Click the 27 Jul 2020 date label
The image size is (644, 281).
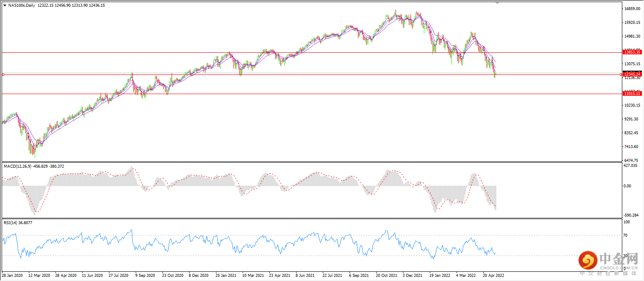119,276
